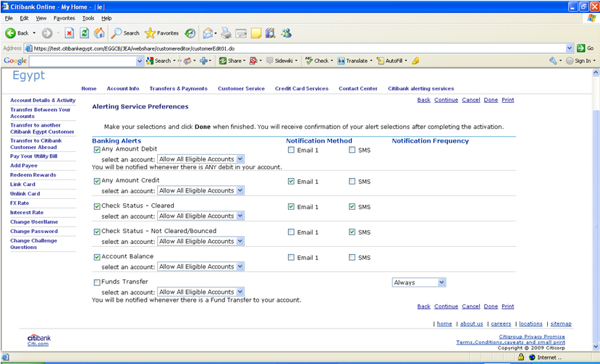Click the Google toolbar wrench settings icon
This screenshot has width=600, height=364.
(553, 62)
